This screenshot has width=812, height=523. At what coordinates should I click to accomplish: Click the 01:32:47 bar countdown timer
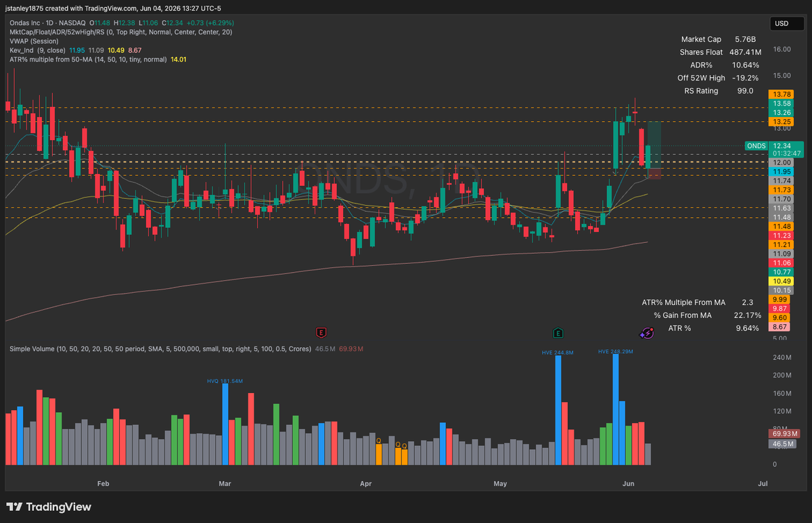pos(785,154)
